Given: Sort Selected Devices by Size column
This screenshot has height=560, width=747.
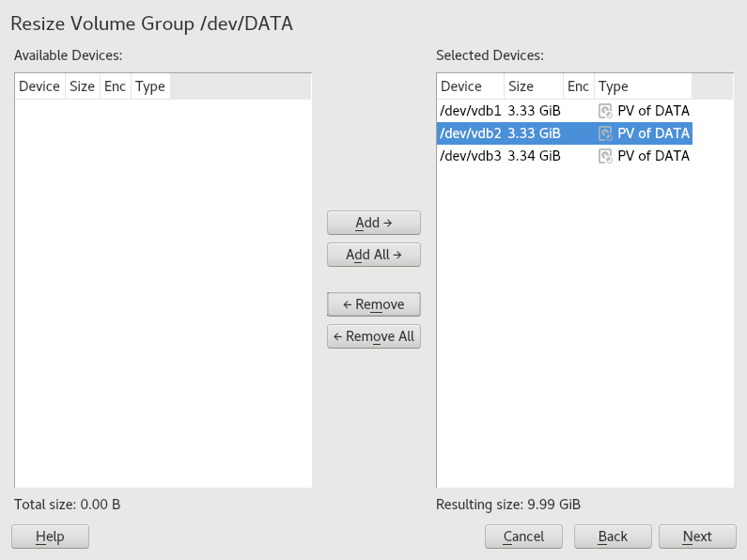Looking at the screenshot, I should 533,86.
